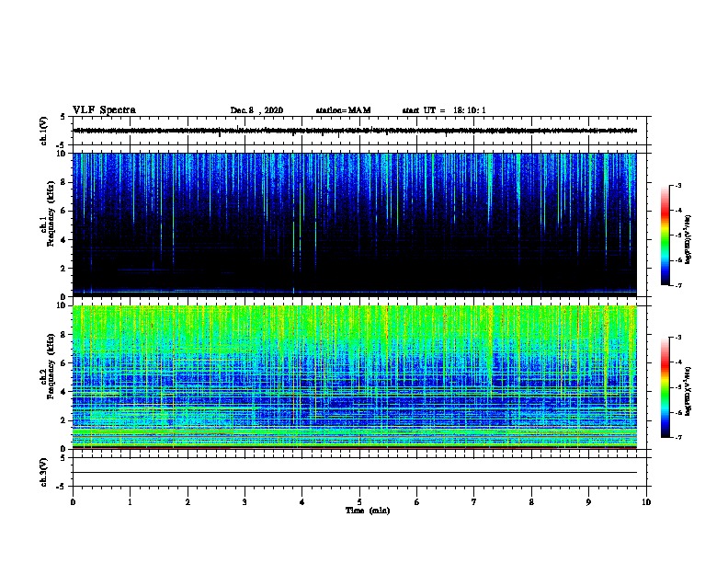Click the "9" tick on the time axis
The height and width of the screenshot is (563, 728).
588,502
